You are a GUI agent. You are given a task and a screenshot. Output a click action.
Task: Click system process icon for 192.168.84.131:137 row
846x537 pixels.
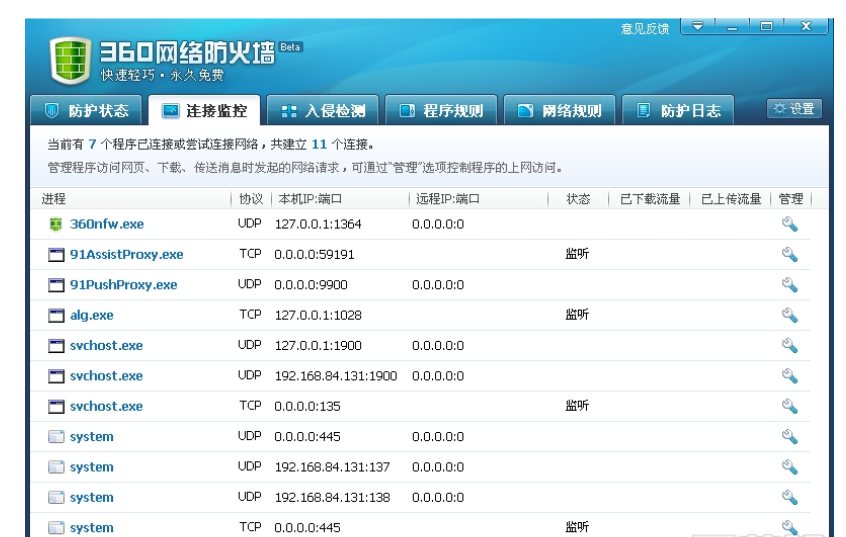pyautogui.click(x=56, y=467)
